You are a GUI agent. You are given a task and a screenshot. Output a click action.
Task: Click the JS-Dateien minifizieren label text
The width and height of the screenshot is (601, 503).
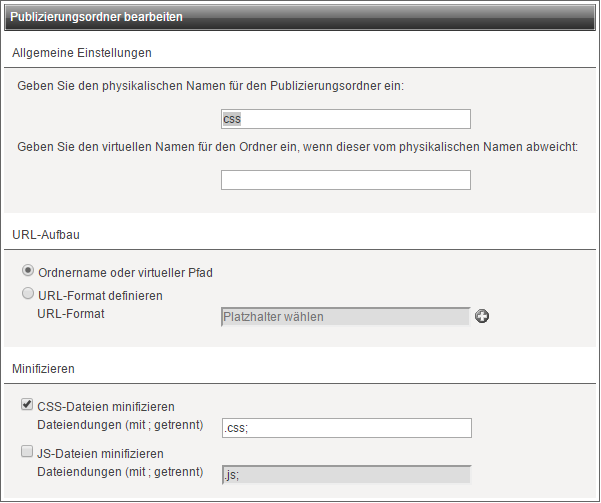[100, 454]
